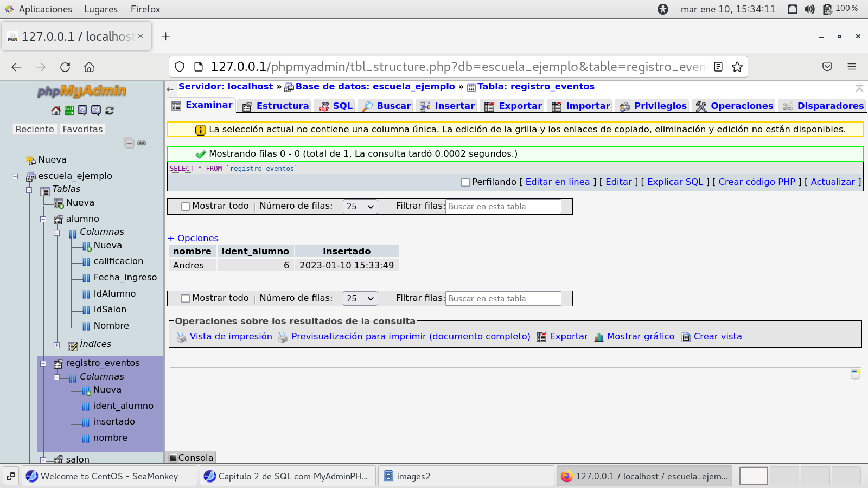The image size is (868, 488).
Task: Click the Editar en línea link
Action: [557, 182]
